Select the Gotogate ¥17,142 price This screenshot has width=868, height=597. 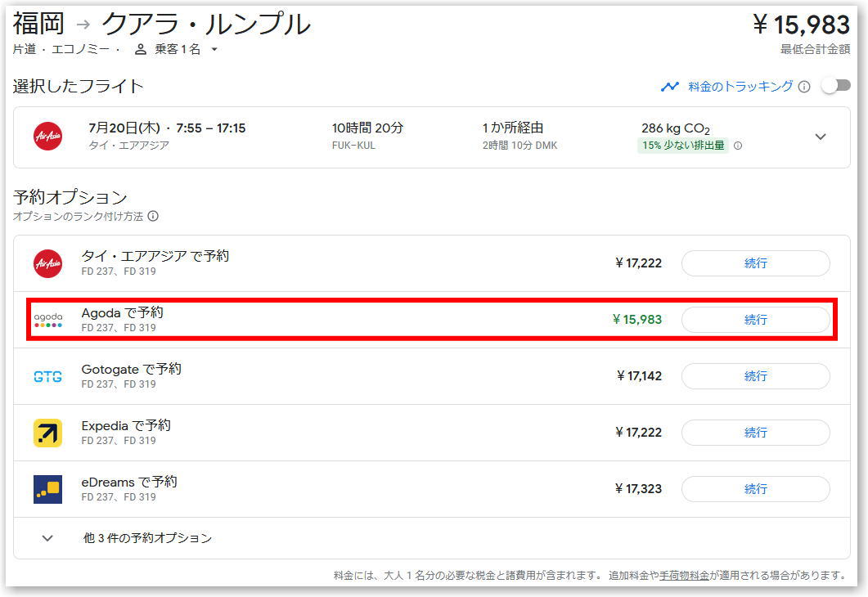[x=640, y=375]
